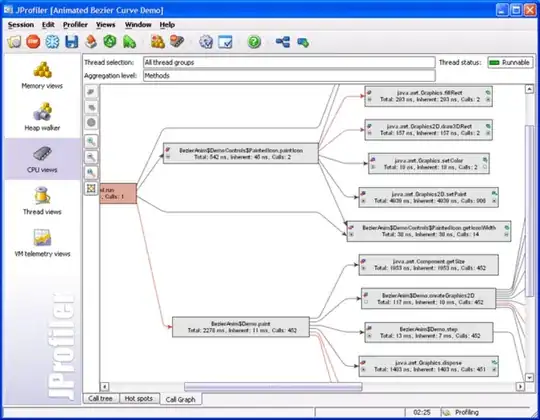The height and width of the screenshot is (420, 540).
Task: Open the Views menu
Action: coord(105,25)
